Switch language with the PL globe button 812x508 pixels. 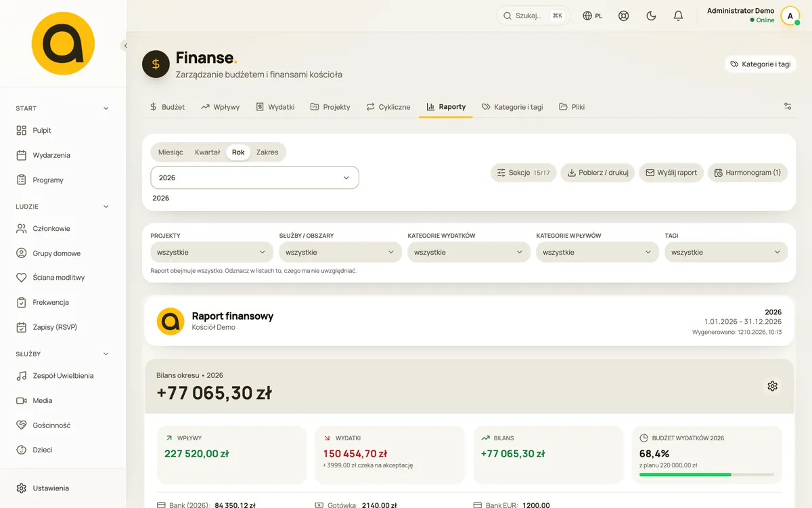pyautogui.click(x=593, y=16)
